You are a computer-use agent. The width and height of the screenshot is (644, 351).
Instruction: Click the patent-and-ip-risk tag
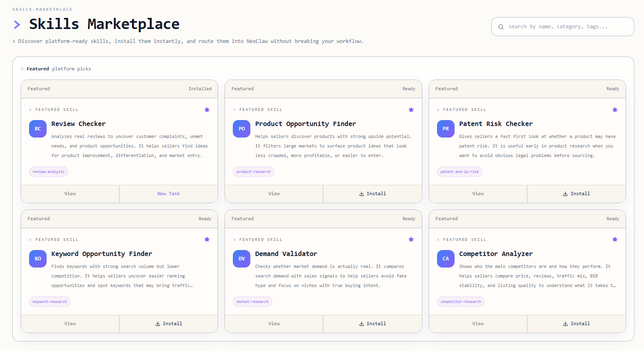coord(460,172)
